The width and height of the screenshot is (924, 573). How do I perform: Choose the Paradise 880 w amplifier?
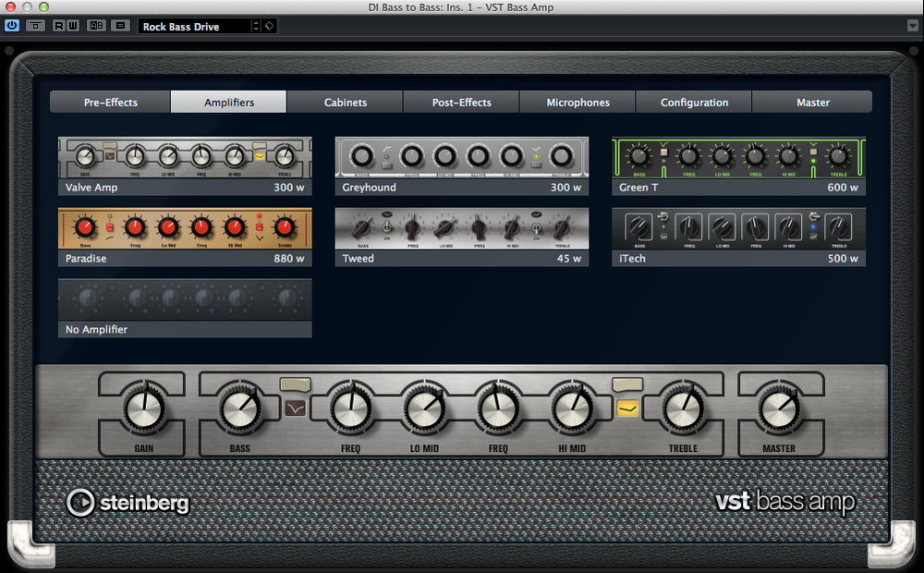coord(185,237)
